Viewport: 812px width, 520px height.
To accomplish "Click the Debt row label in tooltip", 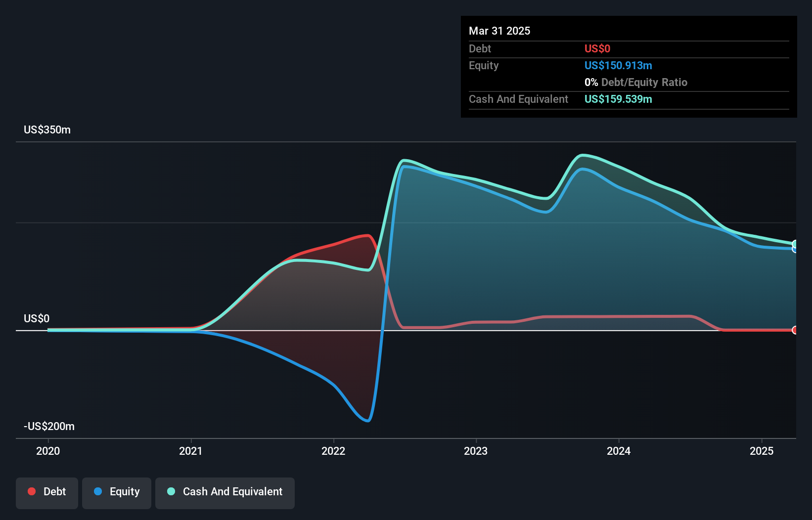I will (x=480, y=48).
